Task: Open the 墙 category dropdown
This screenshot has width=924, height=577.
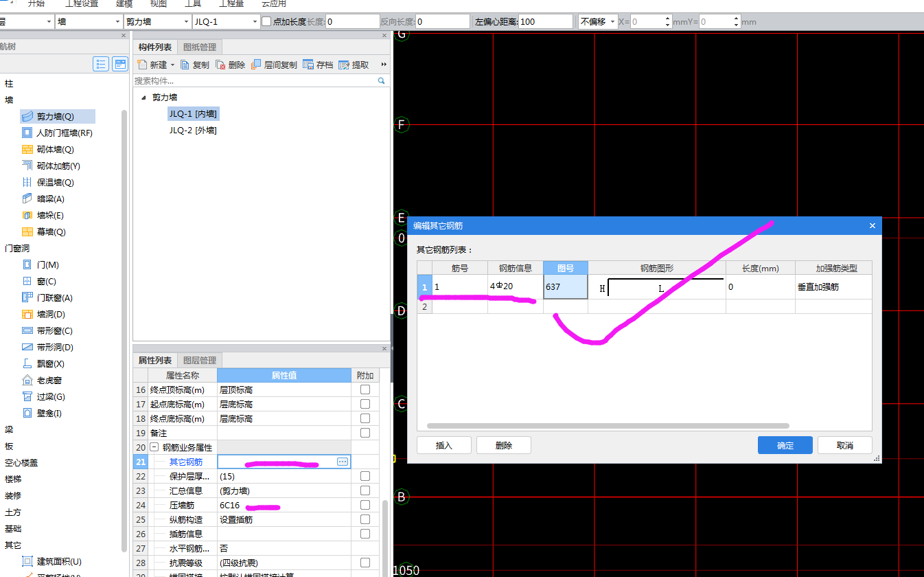Action: coord(117,21)
